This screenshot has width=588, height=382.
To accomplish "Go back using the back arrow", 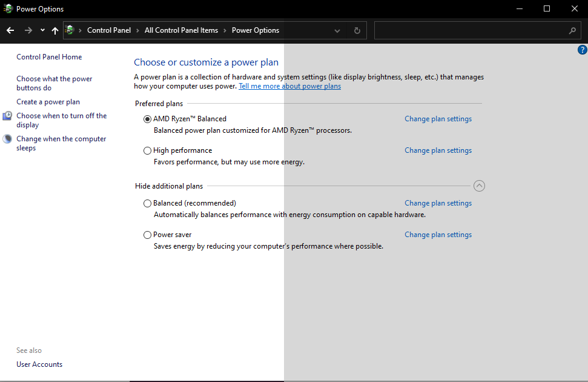I will pos(10,30).
